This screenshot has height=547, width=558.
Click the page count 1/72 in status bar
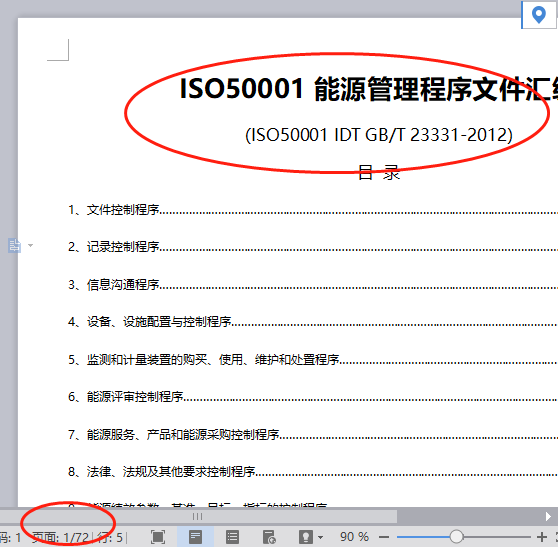pos(60,537)
